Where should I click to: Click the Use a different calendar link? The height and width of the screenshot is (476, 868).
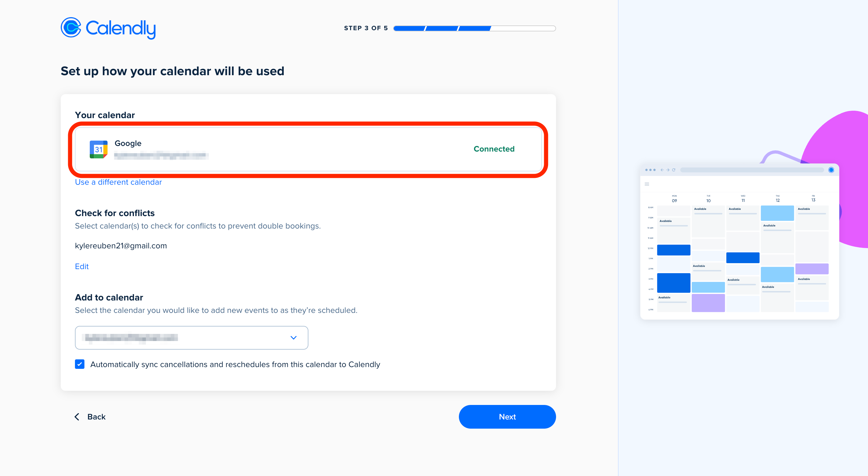click(x=118, y=182)
